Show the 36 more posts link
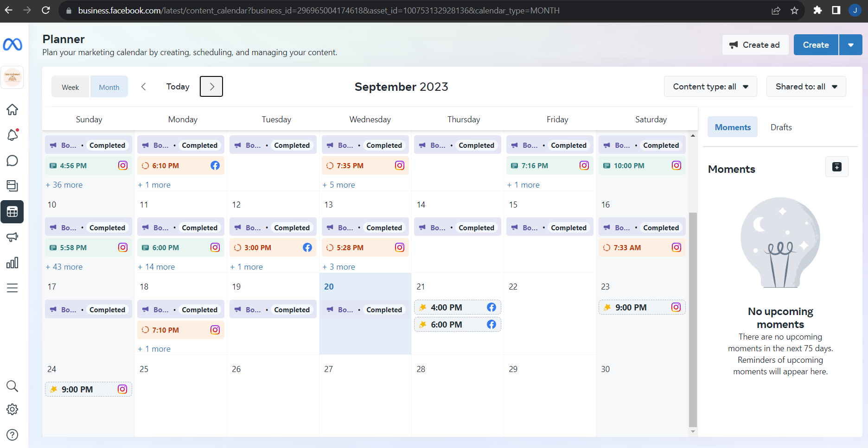This screenshot has height=448, width=868. (64, 185)
